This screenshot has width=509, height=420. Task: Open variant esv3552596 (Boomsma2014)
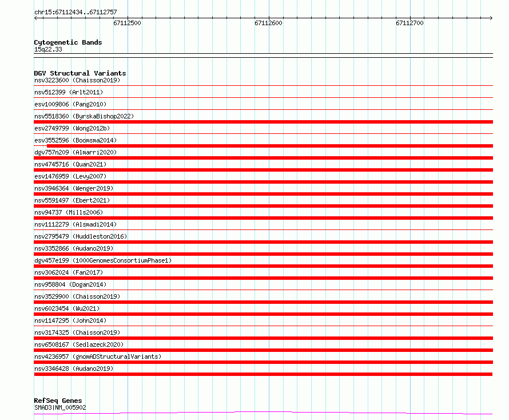coord(75,140)
